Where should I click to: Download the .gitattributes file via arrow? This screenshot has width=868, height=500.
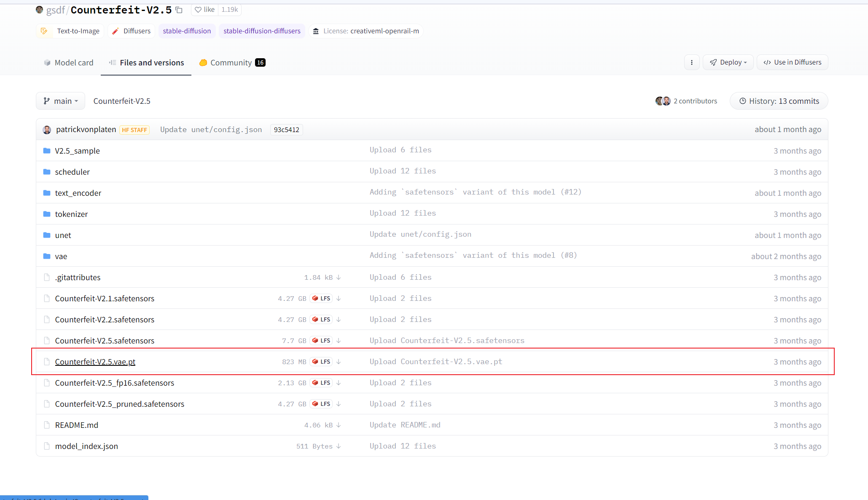point(339,277)
